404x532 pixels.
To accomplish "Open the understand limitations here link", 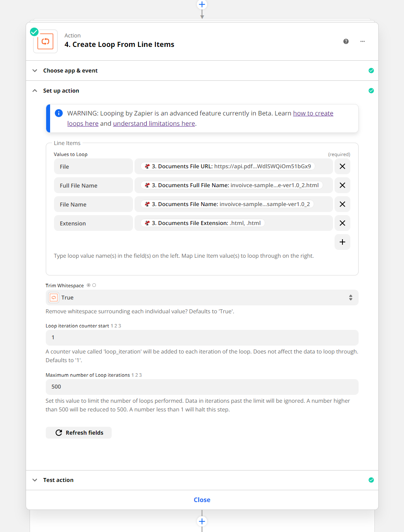I will coord(154,124).
